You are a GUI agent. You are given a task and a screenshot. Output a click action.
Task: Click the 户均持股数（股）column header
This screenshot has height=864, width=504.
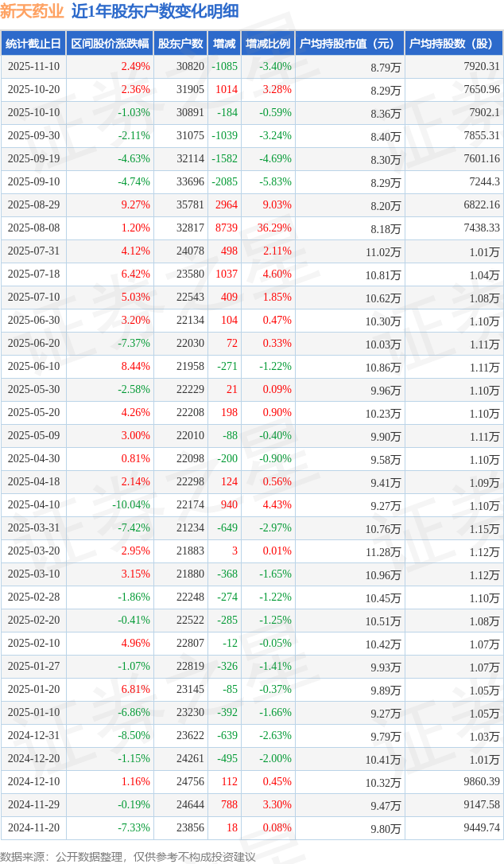[x=454, y=44]
